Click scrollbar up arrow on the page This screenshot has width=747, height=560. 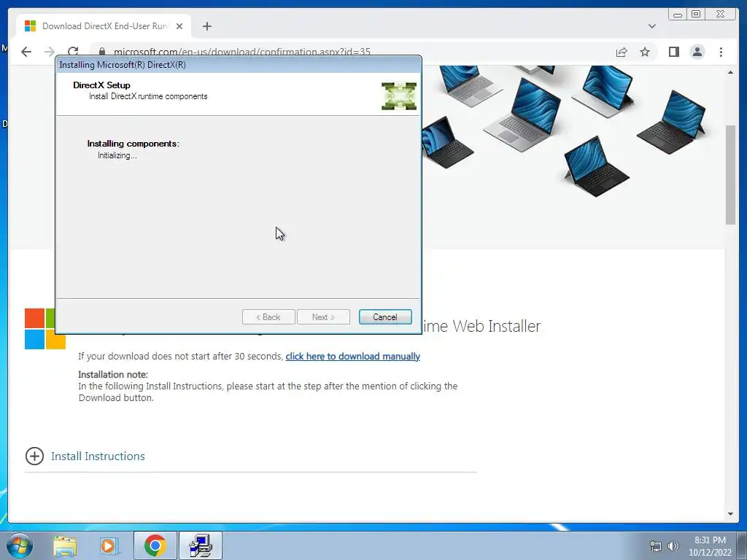[730, 72]
